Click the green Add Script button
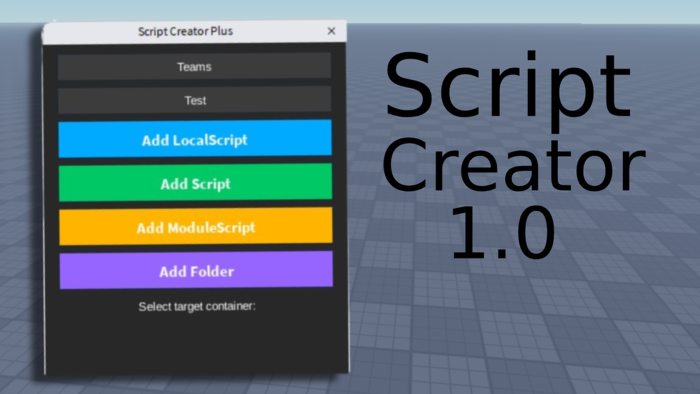This screenshot has height=394, width=700. click(x=196, y=182)
